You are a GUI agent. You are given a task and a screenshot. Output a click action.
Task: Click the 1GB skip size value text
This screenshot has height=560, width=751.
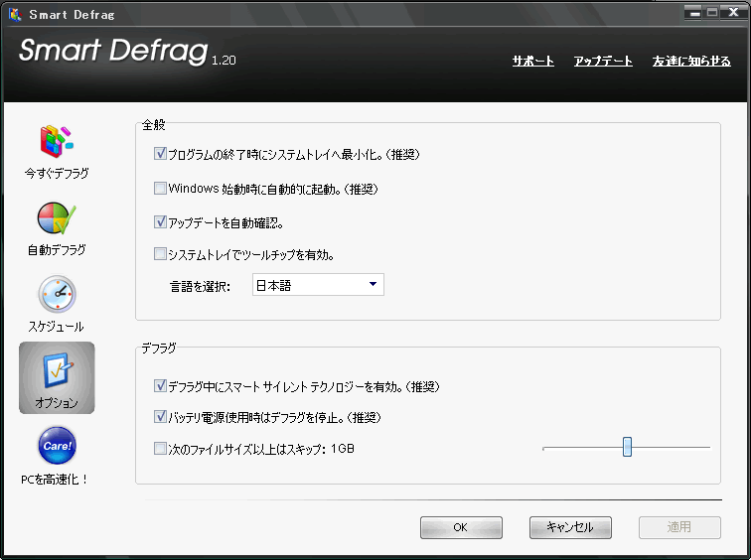click(343, 449)
